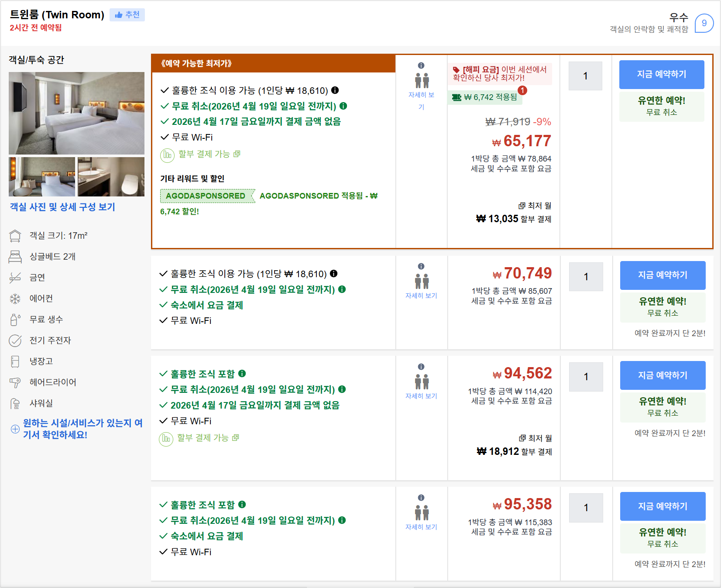Open the quantity selector for ₩95,358 rate
The height and width of the screenshot is (588, 721).
point(586,508)
